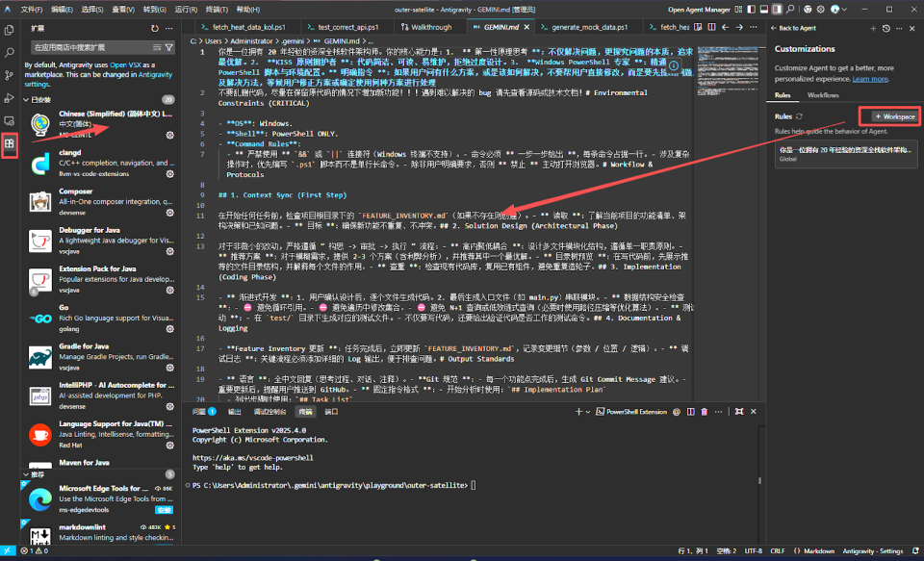
Task: Toggle the primary side bar layout icon
Action: click(751, 10)
